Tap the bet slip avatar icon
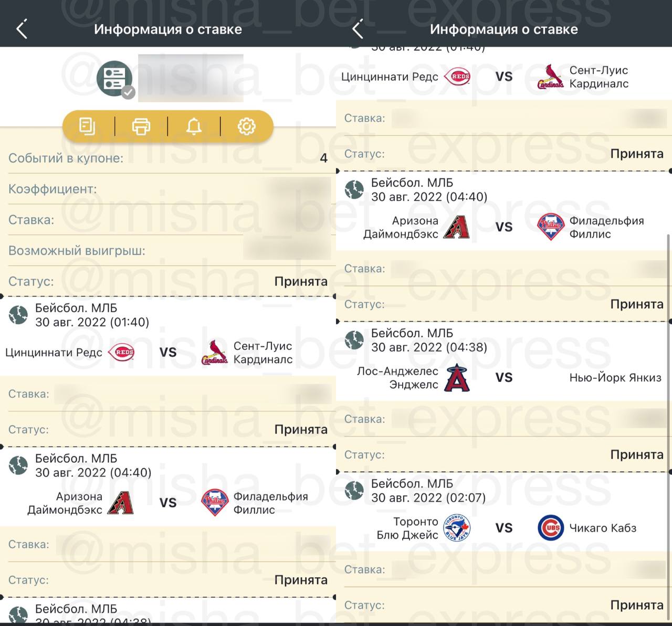672x626 pixels. pyautogui.click(x=114, y=79)
